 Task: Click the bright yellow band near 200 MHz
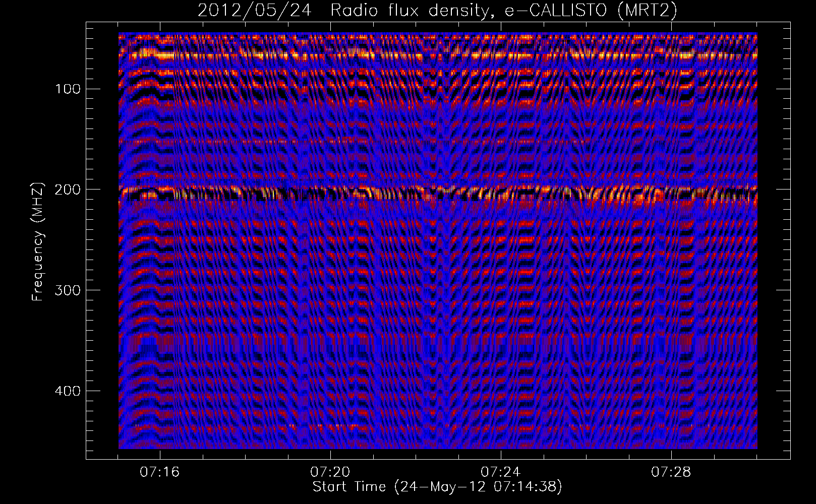pyautogui.click(x=438, y=194)
